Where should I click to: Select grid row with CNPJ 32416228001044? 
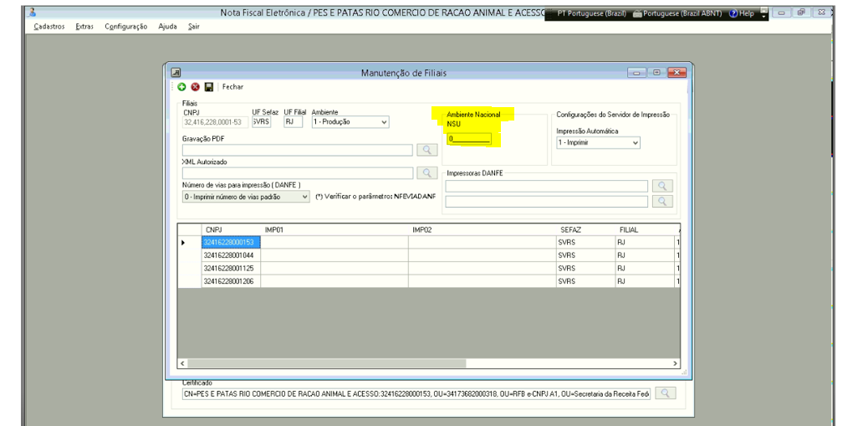click(x=428, y=255)
